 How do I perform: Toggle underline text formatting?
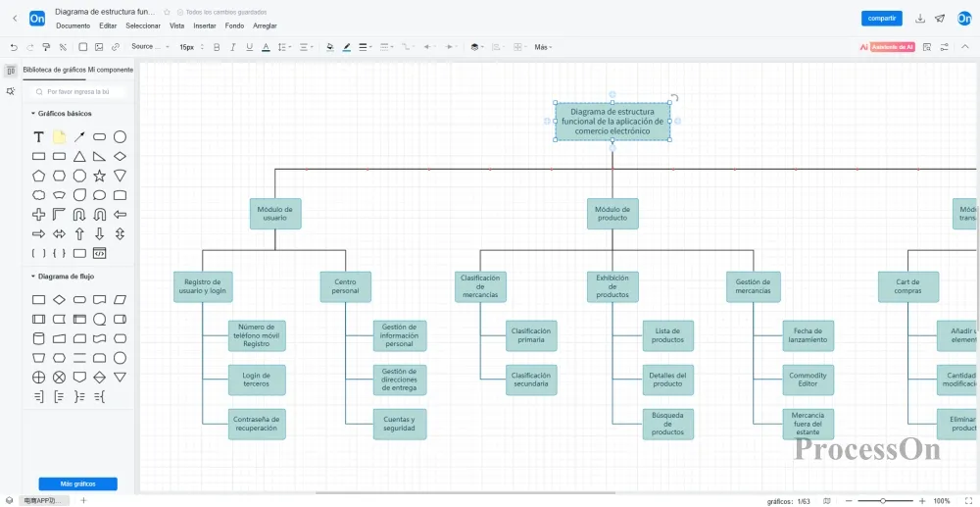pos(249,46)
